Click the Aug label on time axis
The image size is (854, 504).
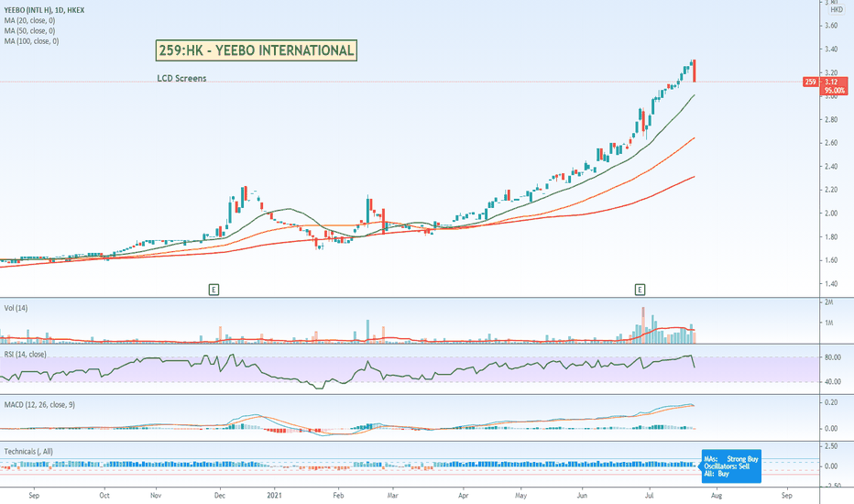pyautogui.click(x=717, y=495)
